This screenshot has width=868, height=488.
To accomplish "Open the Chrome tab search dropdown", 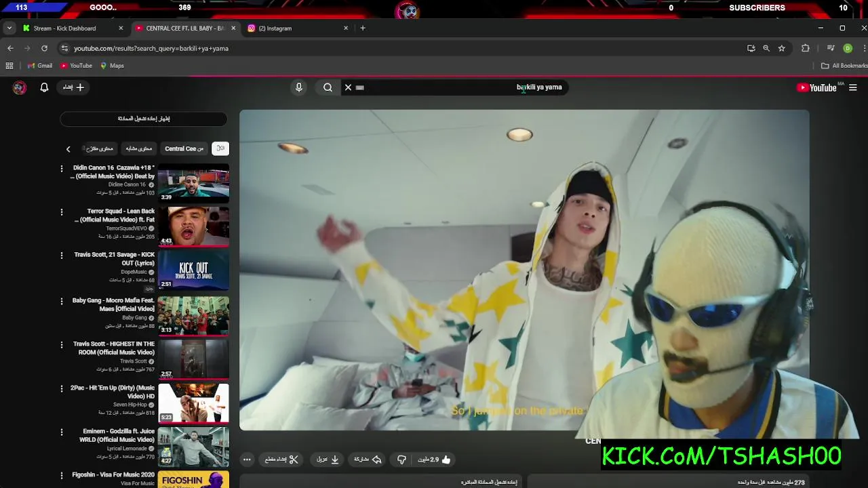I will pos(9,28).
